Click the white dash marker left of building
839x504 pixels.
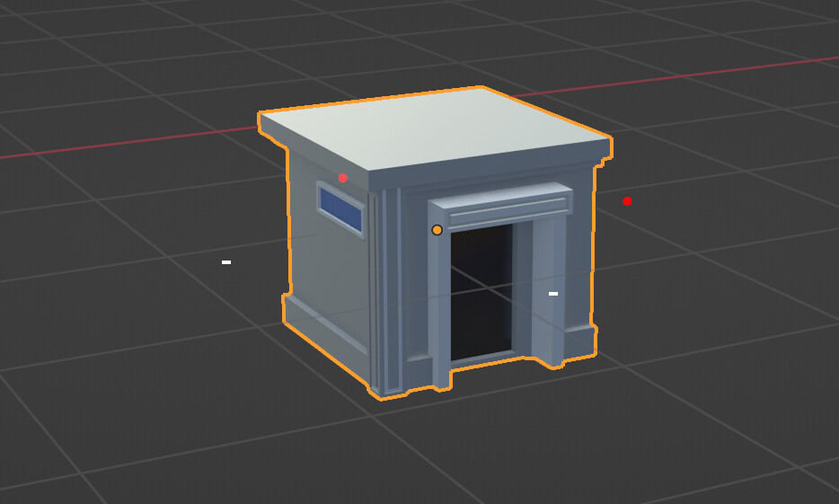coord(226,262)
